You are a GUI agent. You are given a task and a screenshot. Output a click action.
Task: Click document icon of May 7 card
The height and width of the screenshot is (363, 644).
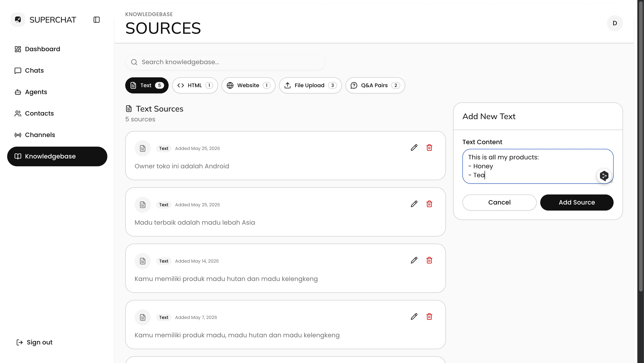pos(142,318)
